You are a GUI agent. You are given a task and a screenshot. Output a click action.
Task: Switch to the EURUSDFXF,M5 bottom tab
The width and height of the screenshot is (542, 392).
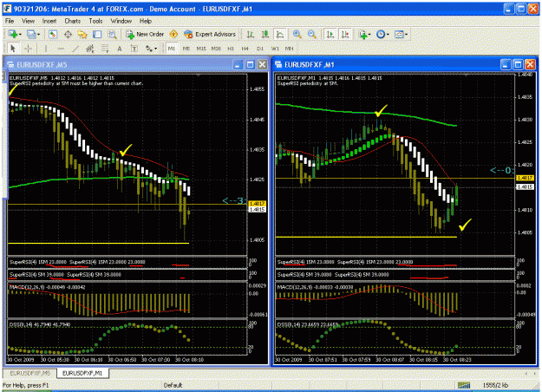29,373
